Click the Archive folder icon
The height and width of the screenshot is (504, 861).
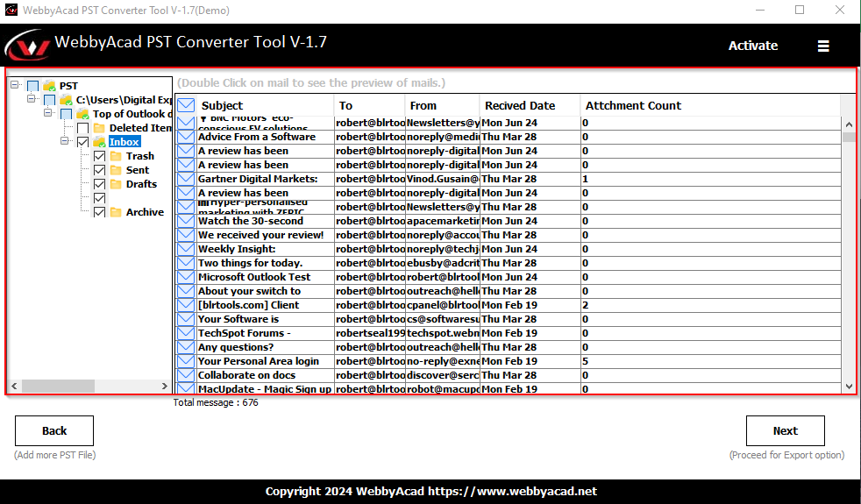(x=116, y=212)
